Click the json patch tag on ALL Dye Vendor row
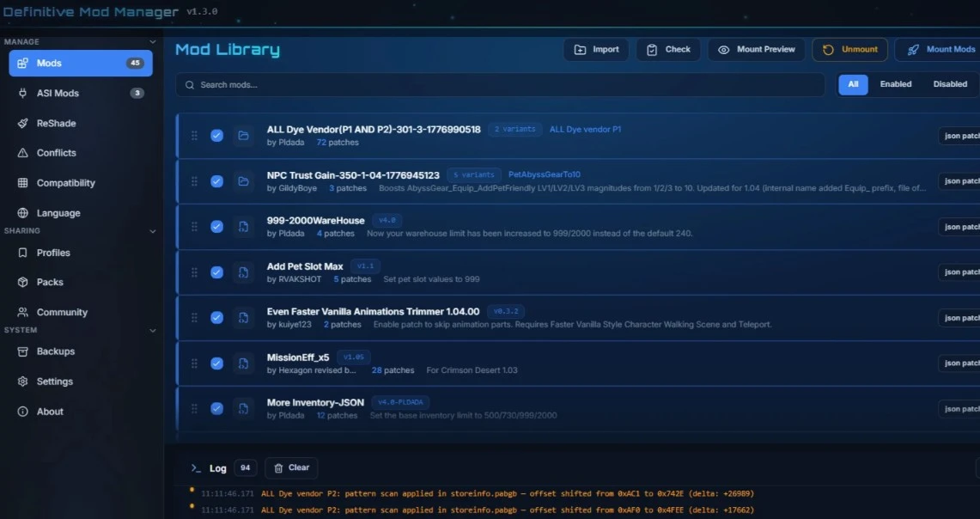Screen dimensions: 980x519 [959, 136]
